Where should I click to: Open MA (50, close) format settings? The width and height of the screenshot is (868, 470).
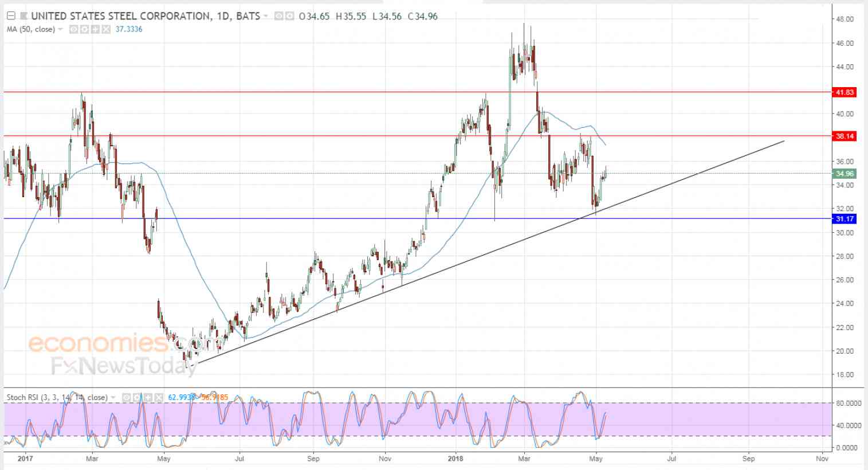pos(85,29)
